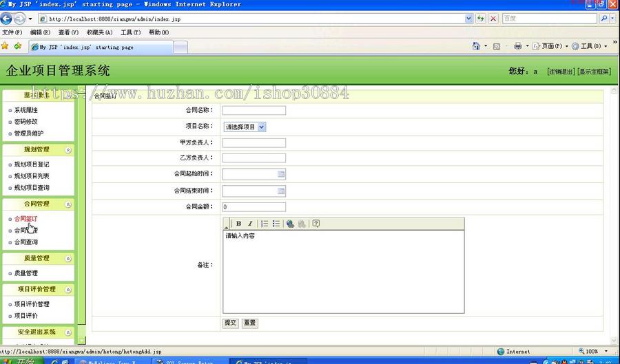Open 质量管理 link in the sidebar

pos(25,273)
